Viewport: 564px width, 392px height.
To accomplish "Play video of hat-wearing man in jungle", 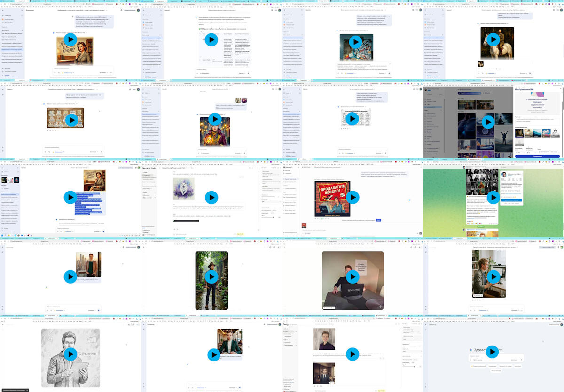I will pos(211,277).
